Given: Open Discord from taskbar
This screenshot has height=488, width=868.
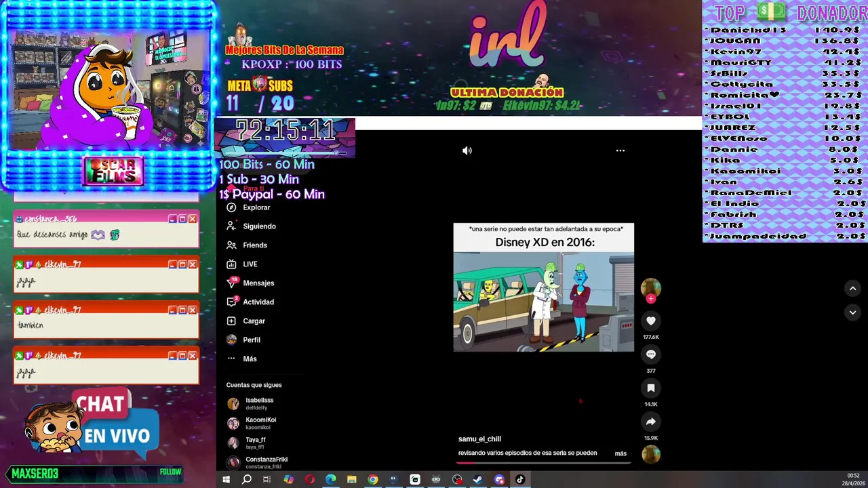Looking at the screenshot, I should point(499,480).
